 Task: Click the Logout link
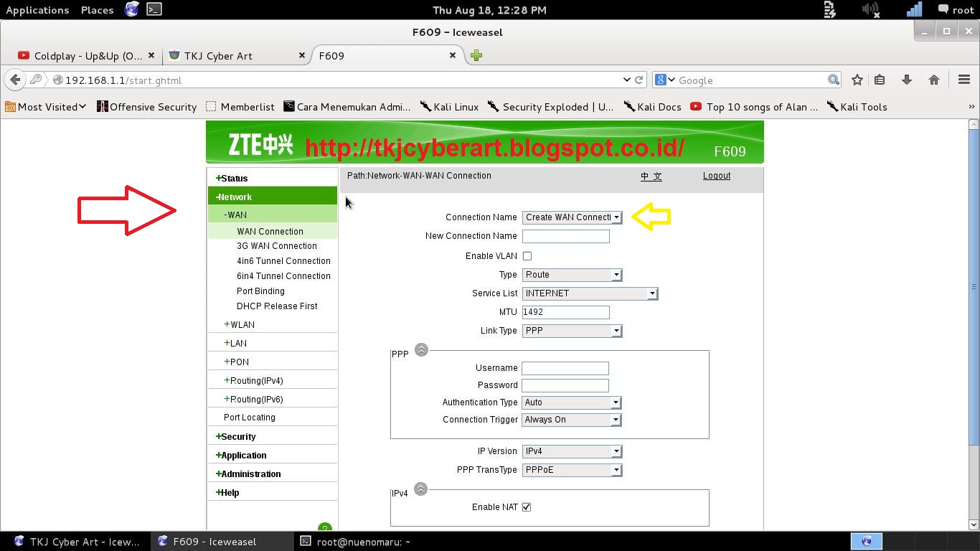point(717,176)
